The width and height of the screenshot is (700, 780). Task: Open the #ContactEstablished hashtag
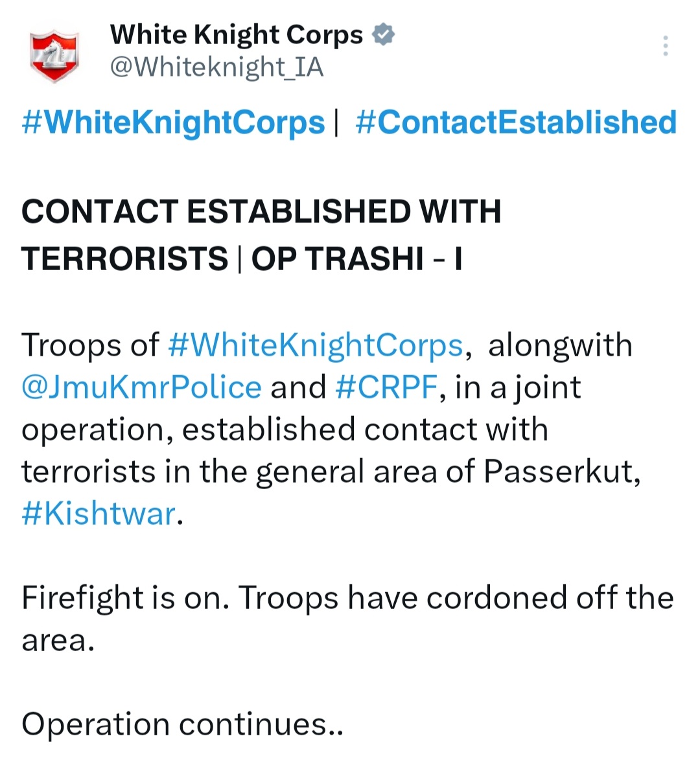(516, 122)
